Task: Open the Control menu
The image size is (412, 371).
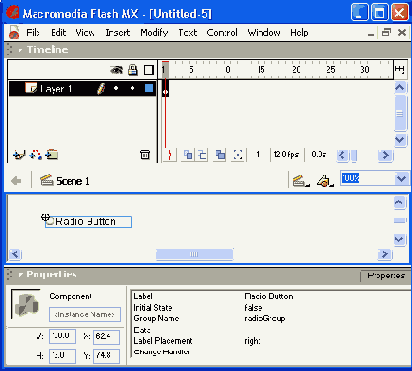Action: [222, 33]
